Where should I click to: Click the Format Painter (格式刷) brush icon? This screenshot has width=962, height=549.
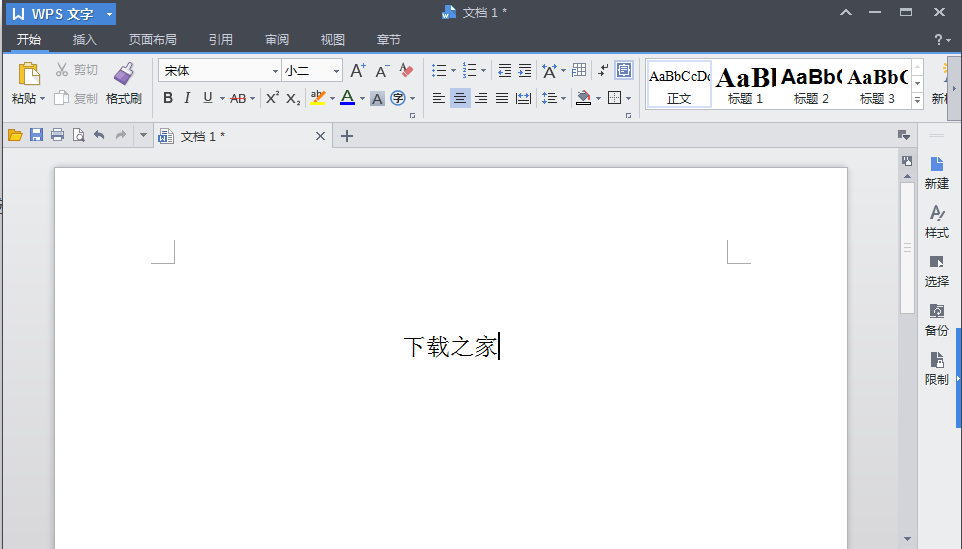click(x=124, y=74)
